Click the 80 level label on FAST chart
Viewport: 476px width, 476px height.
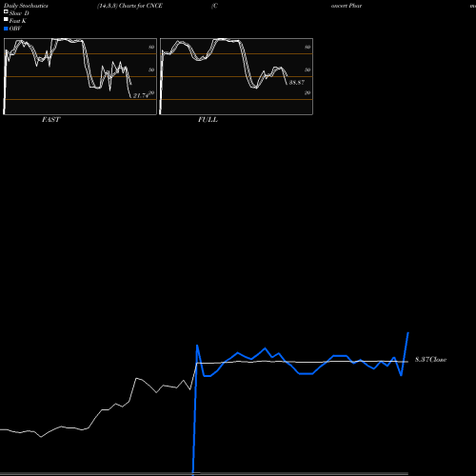click(x=151, y=47)
